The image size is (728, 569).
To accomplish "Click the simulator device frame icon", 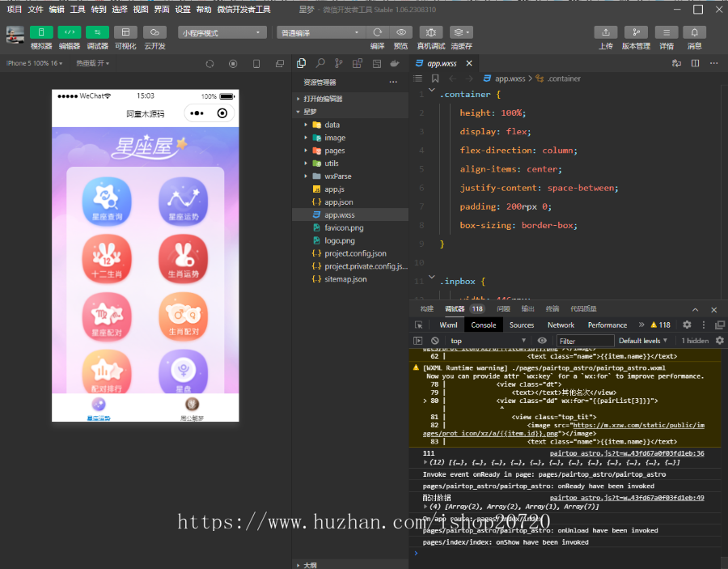I will pyautogui.click(x=256, y=64).
